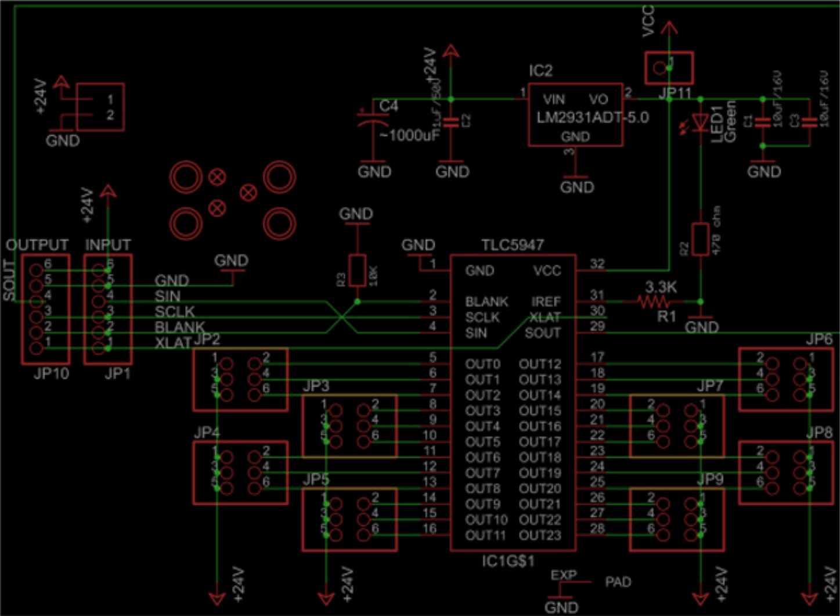Viewport: 840px width, 616px height.
Task: Select capacitor C2 symbol
Action: point(451,122)
